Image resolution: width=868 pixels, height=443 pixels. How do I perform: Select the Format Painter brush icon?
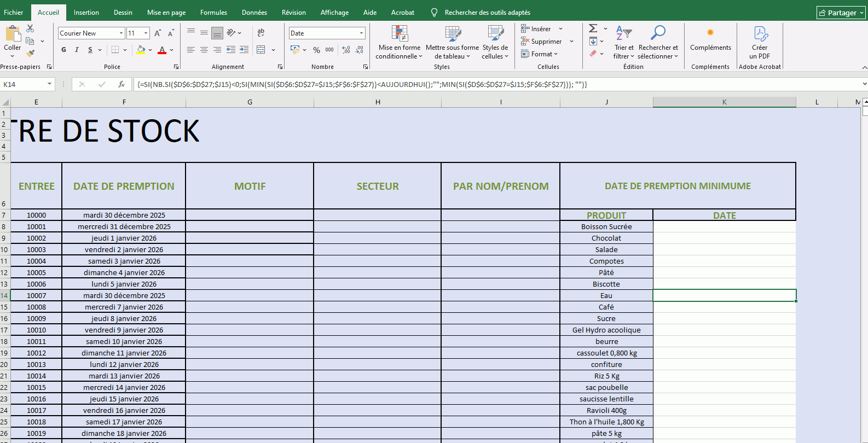(x=30, y=53)
